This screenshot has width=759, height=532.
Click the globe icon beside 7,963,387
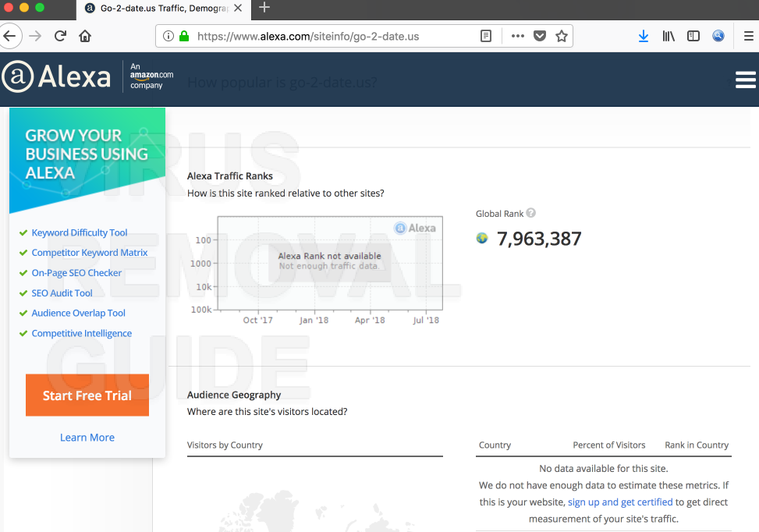pos(482,238)
